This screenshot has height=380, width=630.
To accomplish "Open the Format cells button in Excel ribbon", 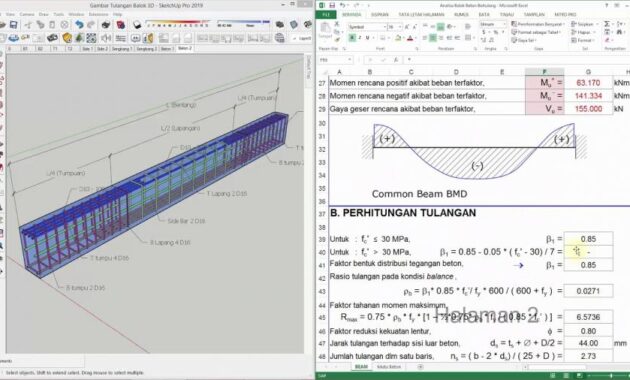I will (583, 40).
